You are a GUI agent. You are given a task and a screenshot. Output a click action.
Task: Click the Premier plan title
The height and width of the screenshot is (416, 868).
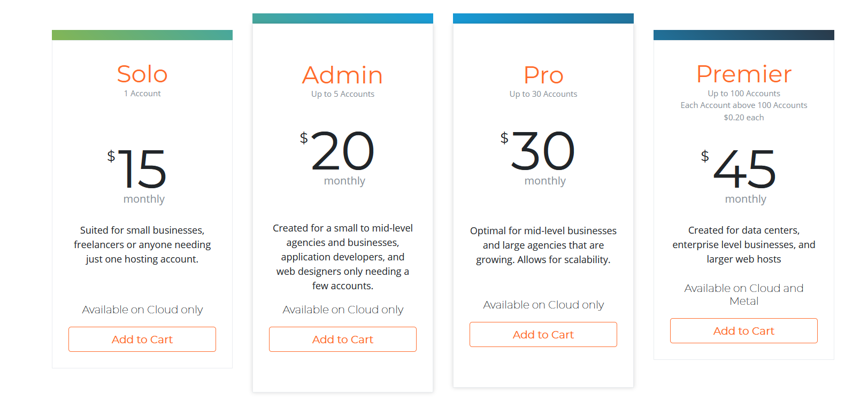point(744,74)
